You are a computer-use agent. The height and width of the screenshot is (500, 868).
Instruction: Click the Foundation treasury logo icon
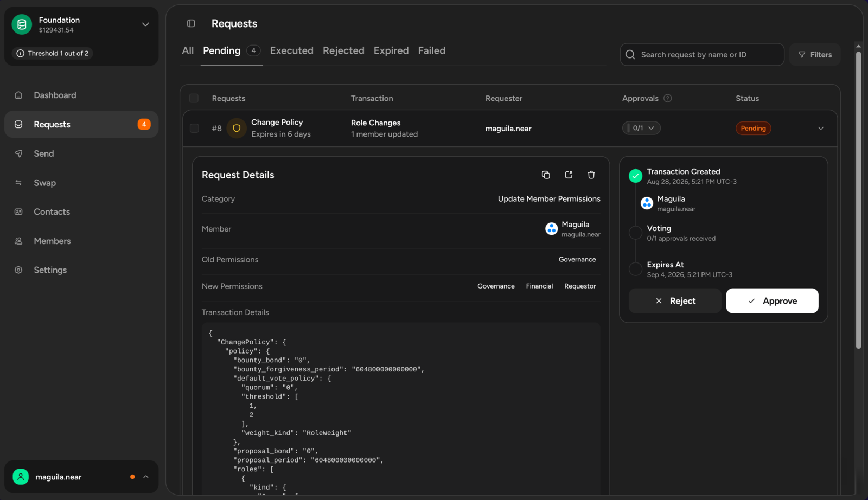click(x=22, y=24)
